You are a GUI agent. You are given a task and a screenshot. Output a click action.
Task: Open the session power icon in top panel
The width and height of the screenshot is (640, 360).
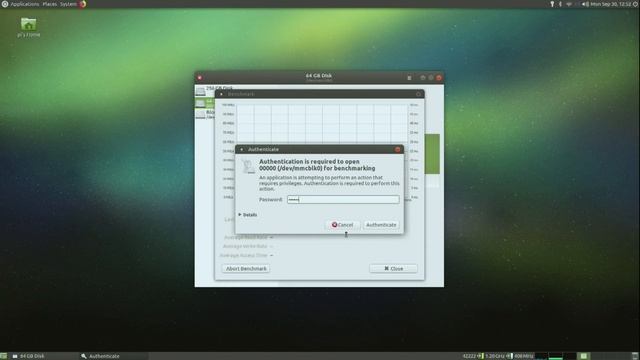coord(636,4)
